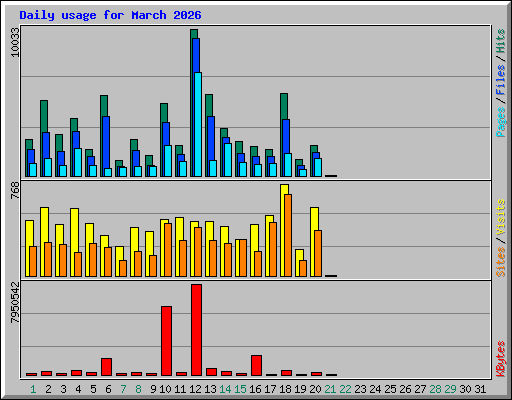Click day 6 on the x-axis
The height and width of the screenshot is (400, 512).
click(x=108, y=389)
